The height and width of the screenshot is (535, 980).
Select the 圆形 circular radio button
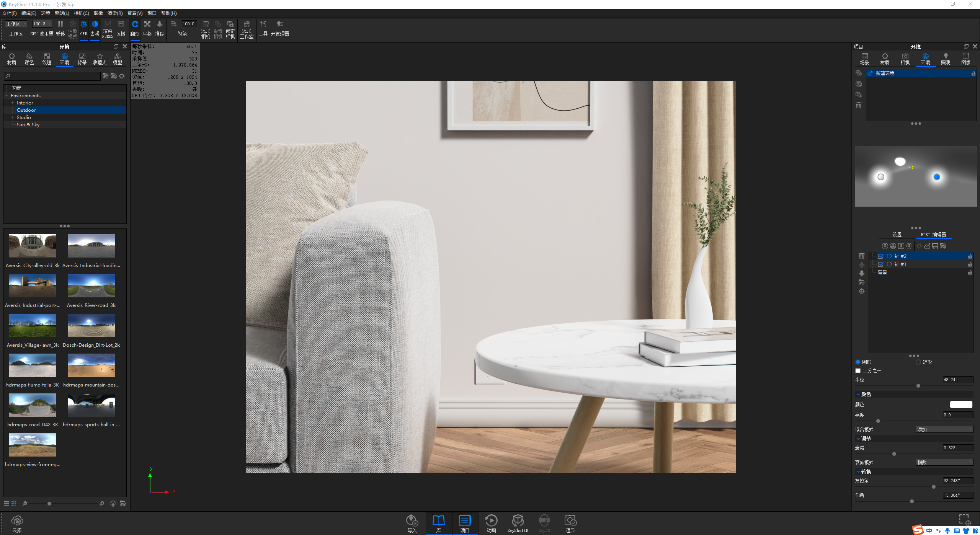858,362
